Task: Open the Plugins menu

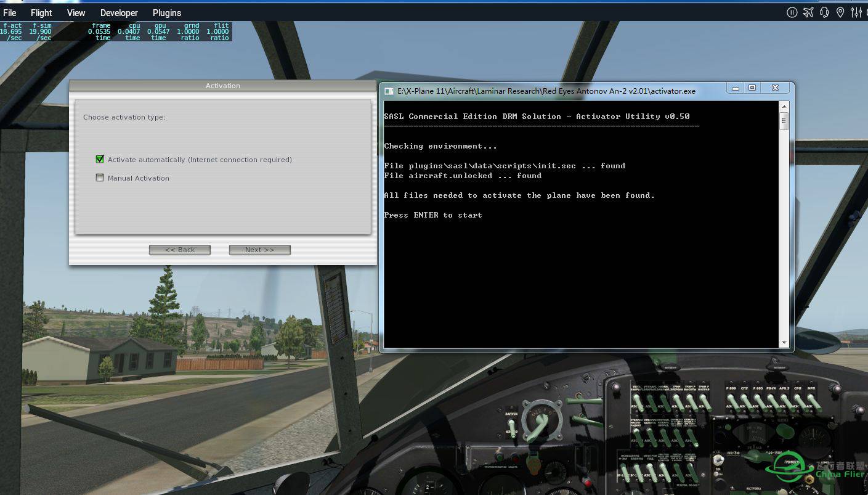Action: pos(167,12)
